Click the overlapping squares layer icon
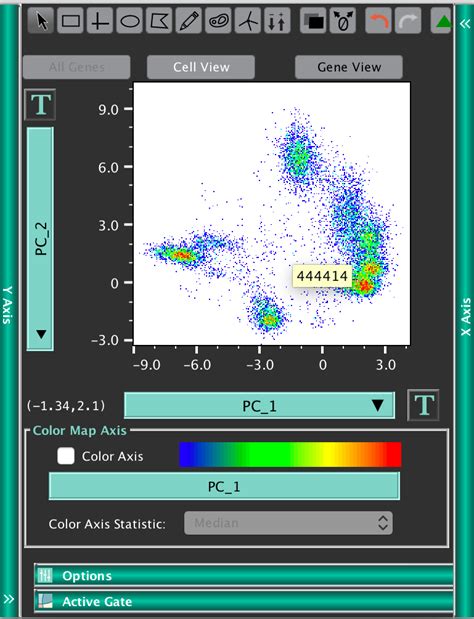This screenshot has height=619, width=474. click(x=313, y=21)
